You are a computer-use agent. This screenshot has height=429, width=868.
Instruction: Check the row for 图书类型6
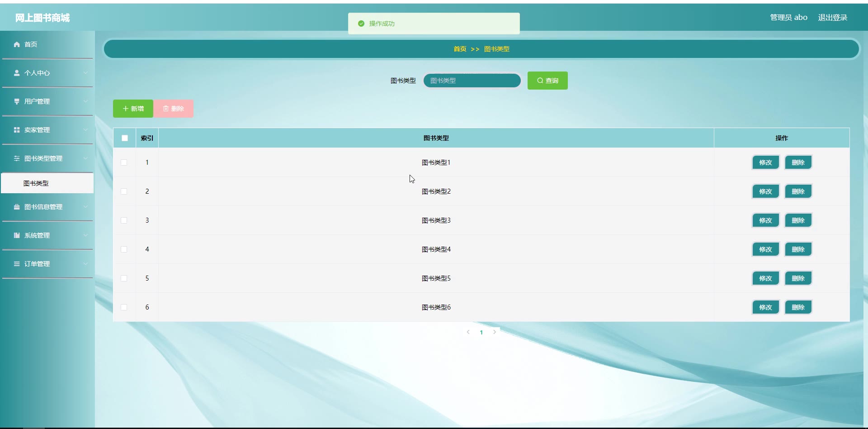click(x=124, y=307)
